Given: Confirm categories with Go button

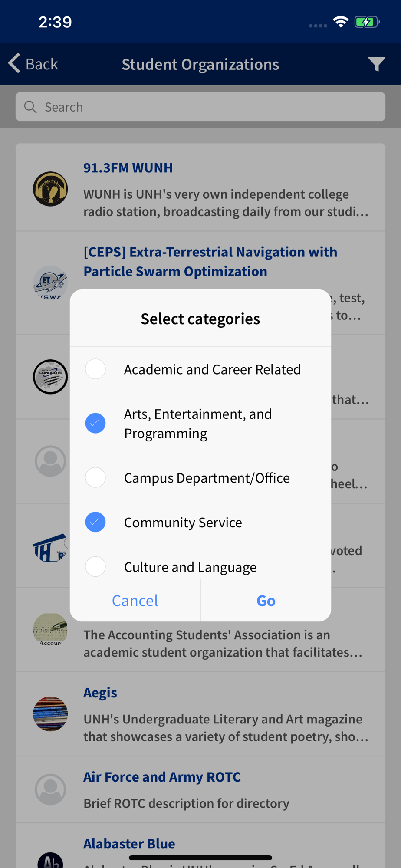Looking at the screenshot, I should point(266,601).
